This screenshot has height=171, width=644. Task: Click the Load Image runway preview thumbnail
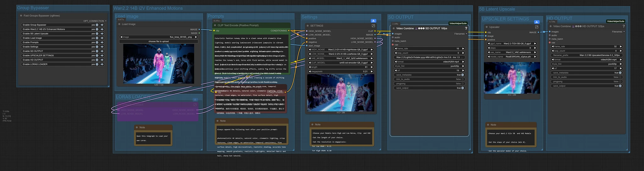pyautogui.click(x=158, y=63)
